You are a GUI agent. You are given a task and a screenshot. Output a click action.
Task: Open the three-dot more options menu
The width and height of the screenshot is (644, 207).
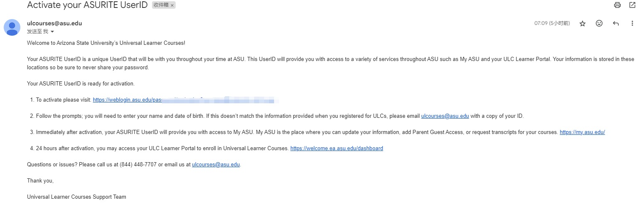[632, 24]
